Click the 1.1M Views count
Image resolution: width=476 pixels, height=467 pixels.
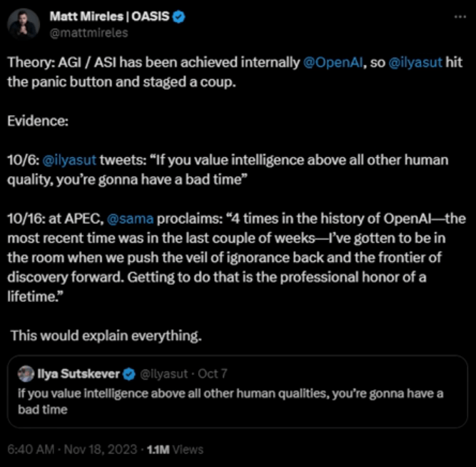point(174,450)
